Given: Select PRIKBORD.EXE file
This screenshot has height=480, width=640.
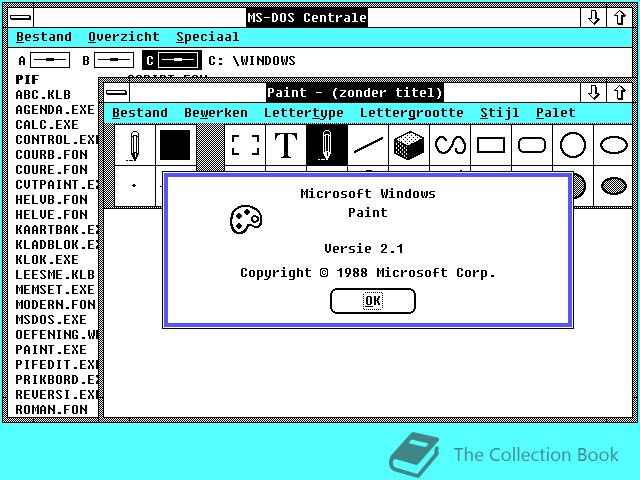Looking at the screenshot, I should click(x=57, y=380).
